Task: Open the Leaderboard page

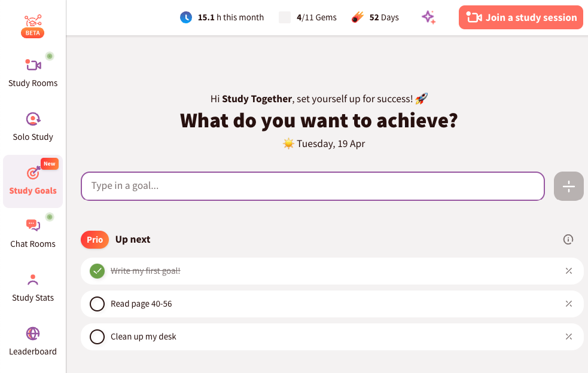Action: pyautogui.click(x=33, y=341)
